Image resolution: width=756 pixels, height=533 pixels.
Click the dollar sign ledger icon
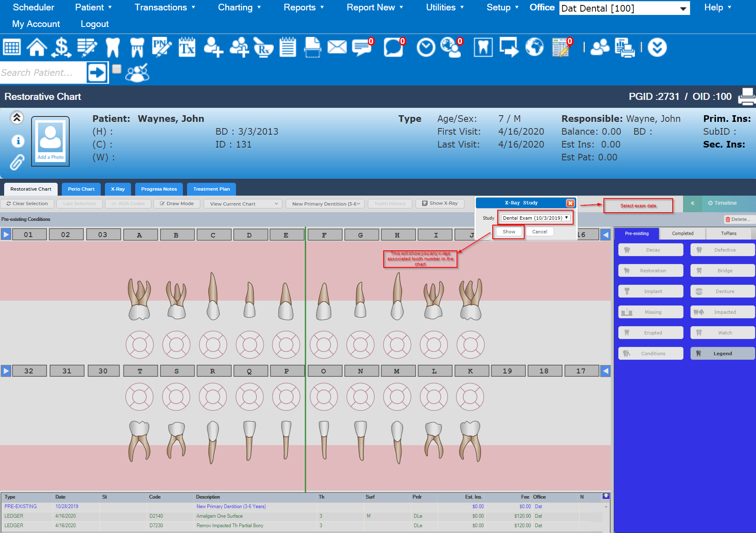[x=61, y=47]
